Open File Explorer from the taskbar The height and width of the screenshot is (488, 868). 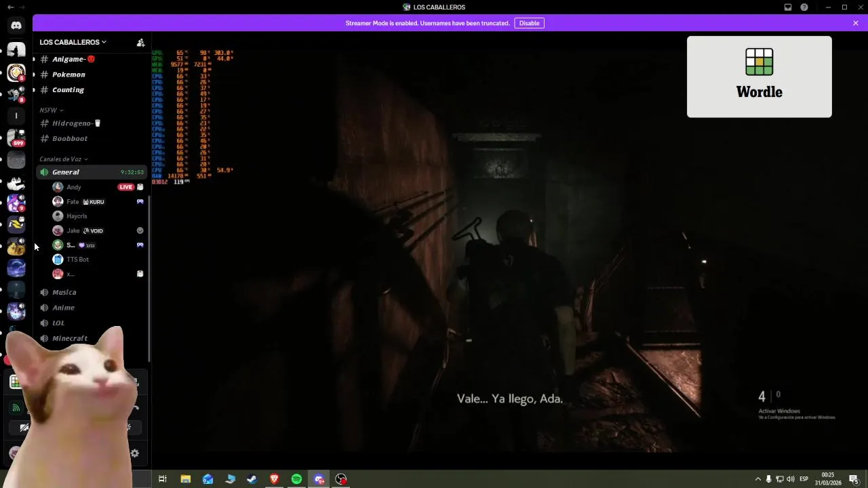(185, 479)
